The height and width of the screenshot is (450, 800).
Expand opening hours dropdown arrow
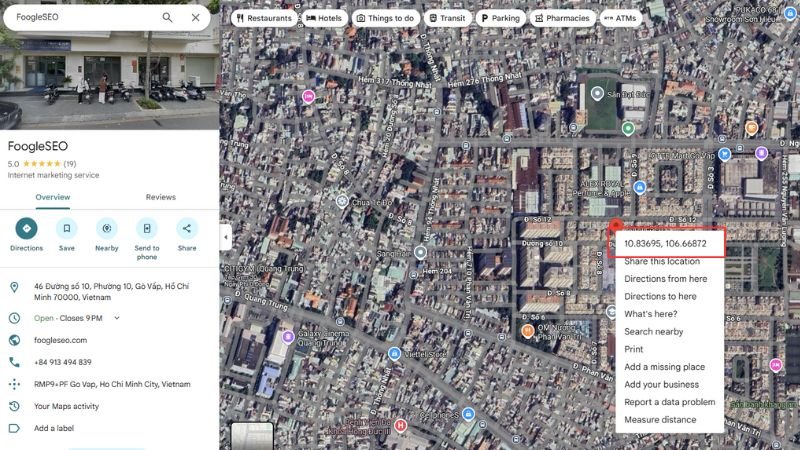point(117,318)
